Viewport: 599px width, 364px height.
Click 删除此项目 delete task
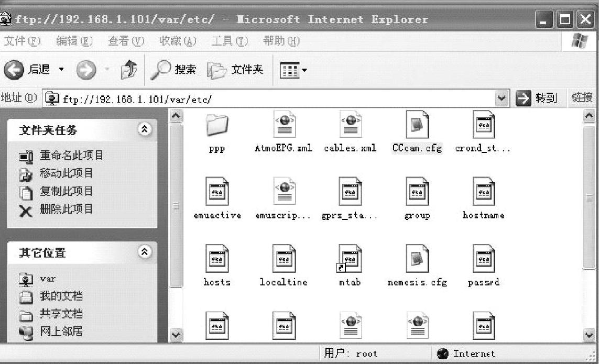[x=56, y=209]
